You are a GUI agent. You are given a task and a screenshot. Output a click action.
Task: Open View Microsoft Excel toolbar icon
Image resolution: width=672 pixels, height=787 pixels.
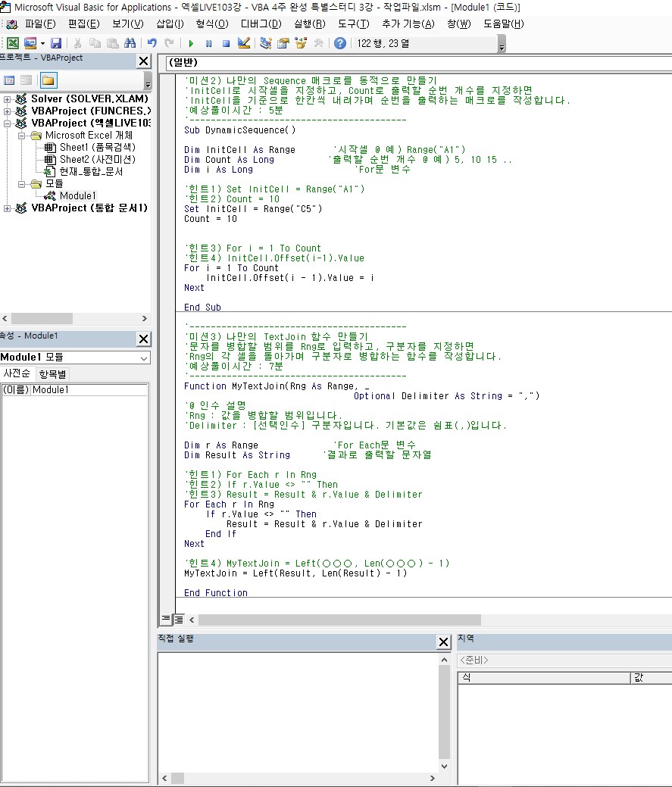[x=13, y=44]
